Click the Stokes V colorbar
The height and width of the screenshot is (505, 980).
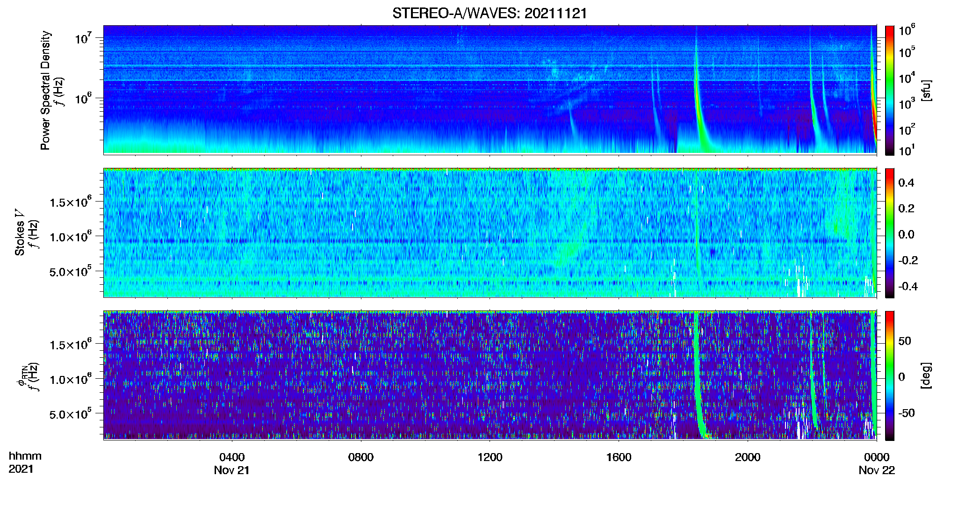tap(890, 233)
